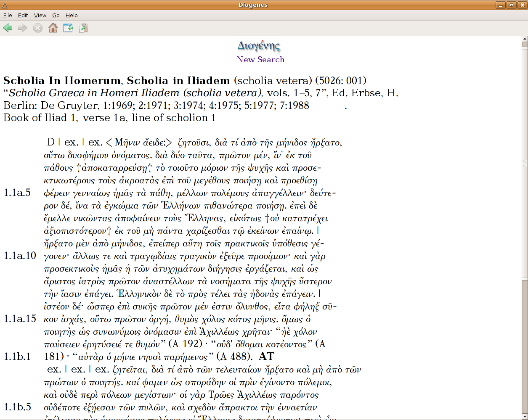The height and width of the screenshot is (420, 528).
Task: Open the Edit menu
Action: click(x=23, y=15)
